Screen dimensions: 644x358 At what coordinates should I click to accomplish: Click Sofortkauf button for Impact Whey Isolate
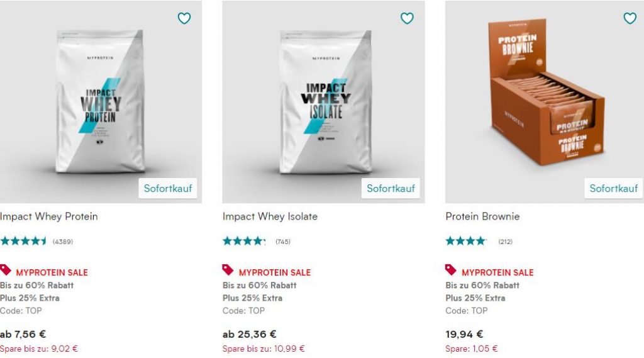click(x=391, y=188)
